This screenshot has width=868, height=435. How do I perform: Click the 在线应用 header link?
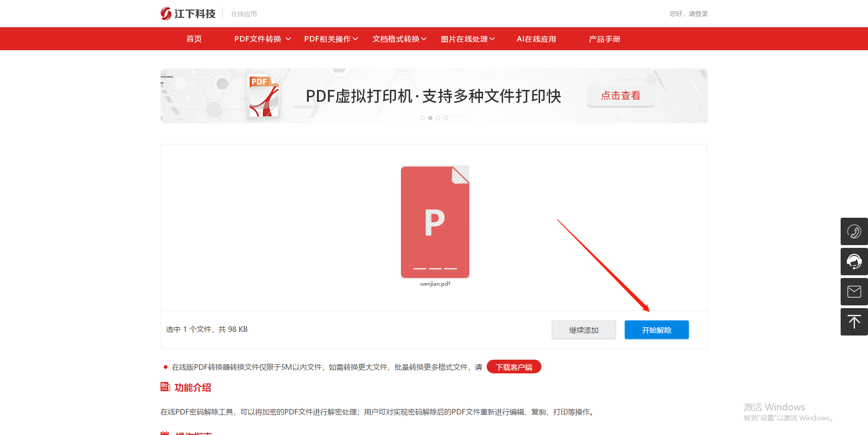pos(244,14)
